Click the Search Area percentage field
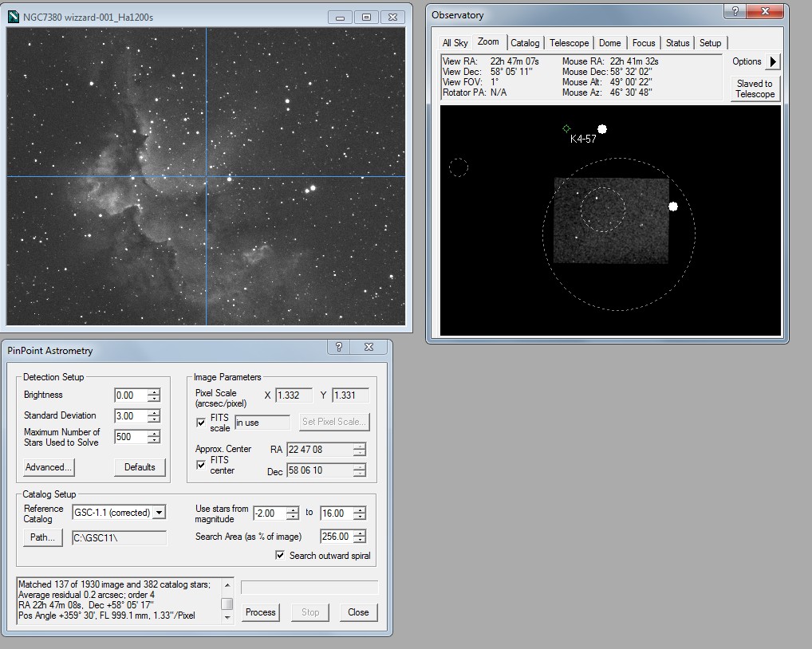The height and width of the screenshot is (649, 812). [336, 537]
